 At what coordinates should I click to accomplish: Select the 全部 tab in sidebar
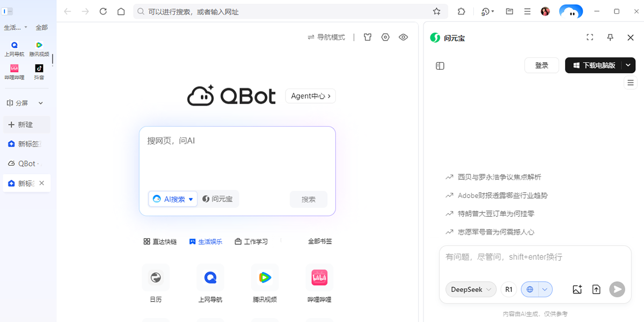coord(42,27)
